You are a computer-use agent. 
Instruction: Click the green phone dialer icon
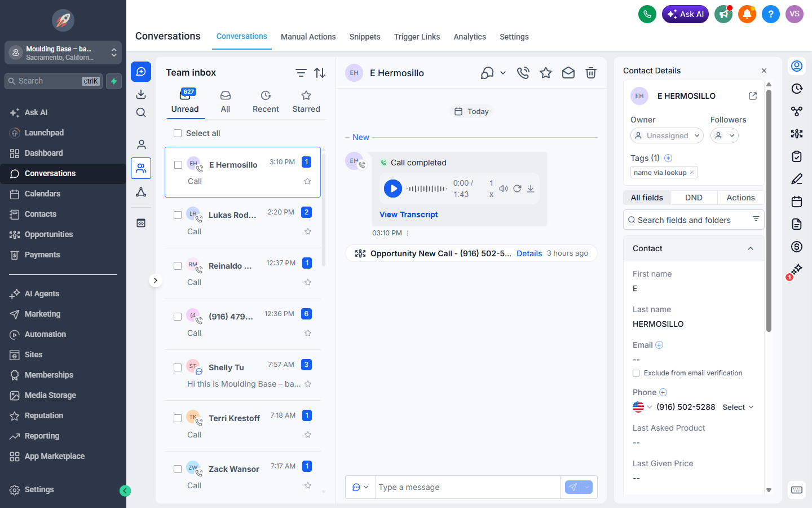click(647, 14)
